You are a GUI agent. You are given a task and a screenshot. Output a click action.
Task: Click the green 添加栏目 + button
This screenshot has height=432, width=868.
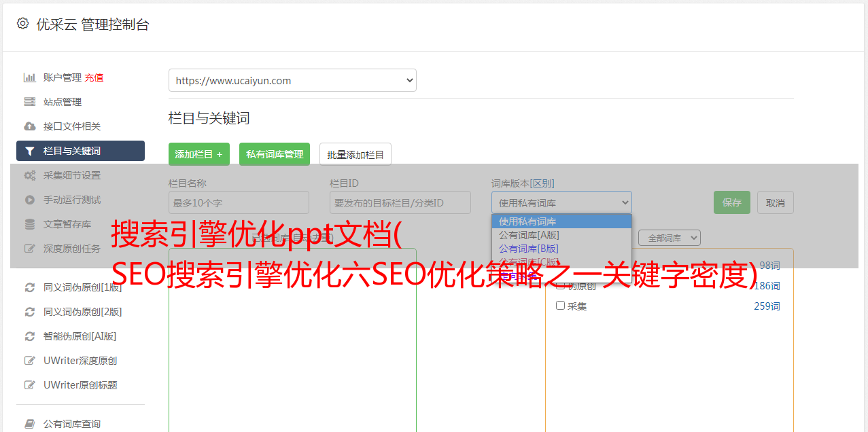[x=199, y=154]
